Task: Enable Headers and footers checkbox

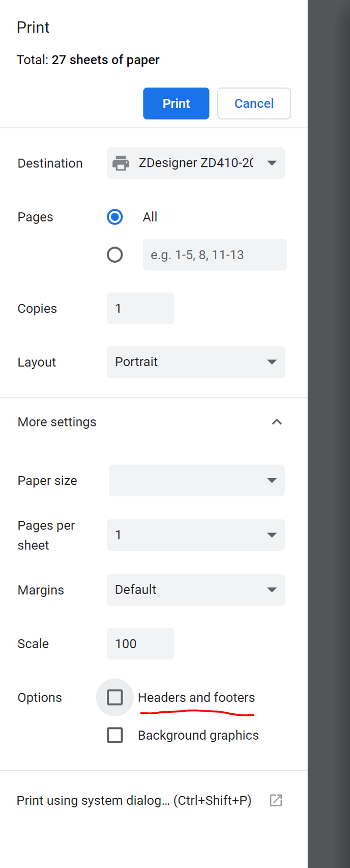Action: click(x=115, y=697)
